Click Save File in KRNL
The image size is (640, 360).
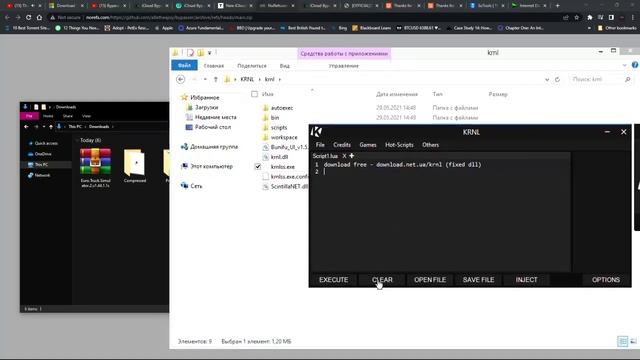pos(478,280)
